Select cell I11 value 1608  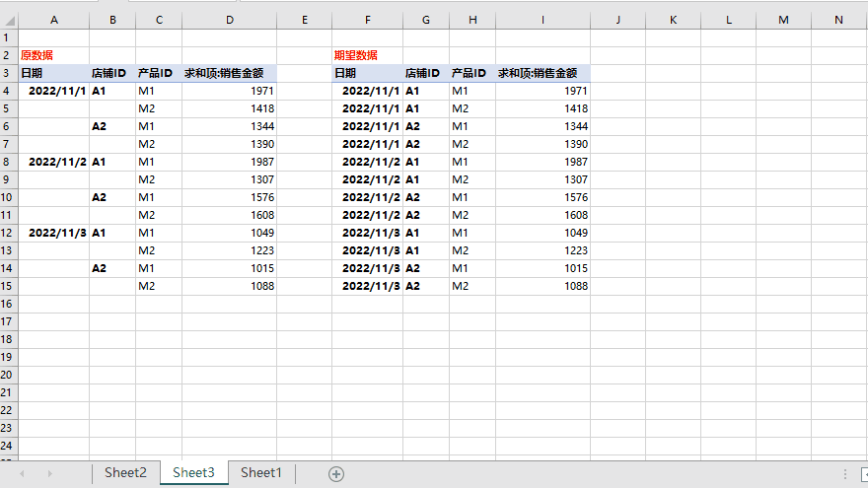click(x=543, y=215)
